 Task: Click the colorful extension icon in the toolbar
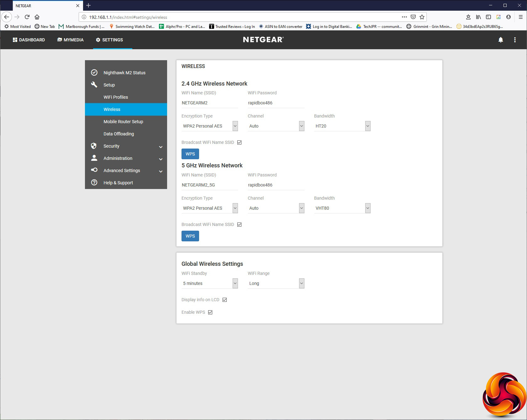pos(498,17)
